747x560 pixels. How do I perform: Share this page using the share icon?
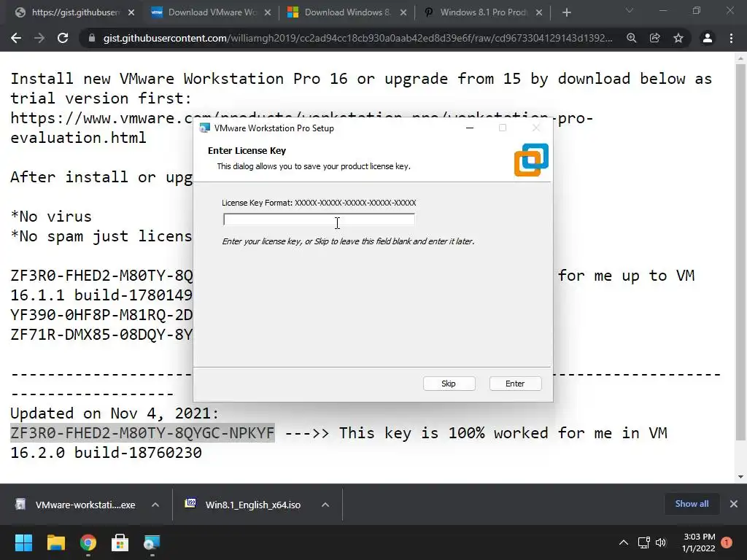coord(655,38)
